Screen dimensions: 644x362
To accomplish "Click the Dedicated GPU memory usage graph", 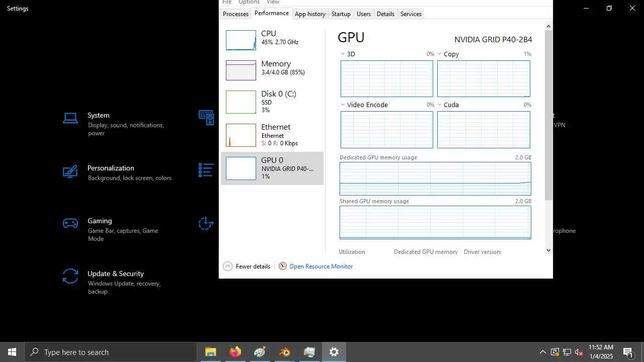I will pos(435,178).
